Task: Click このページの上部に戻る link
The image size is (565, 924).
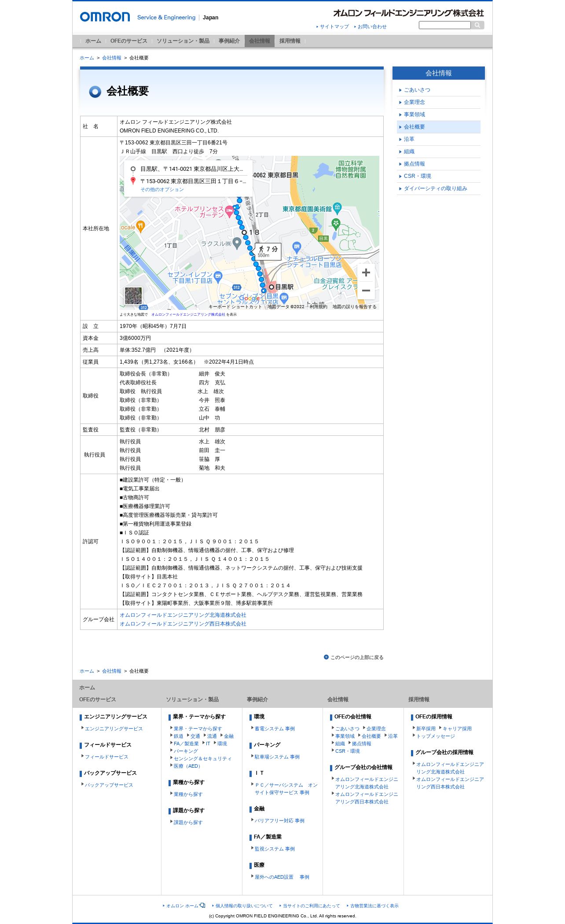Action: coord(357,657)
